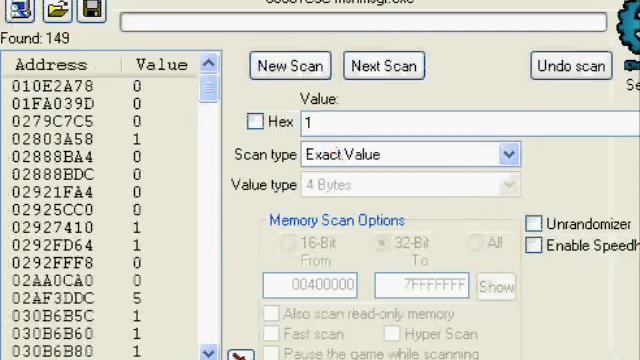Screen dimensions: 640x360
Task: Open the process selector computer icon
Action: (x=20, y=10)
